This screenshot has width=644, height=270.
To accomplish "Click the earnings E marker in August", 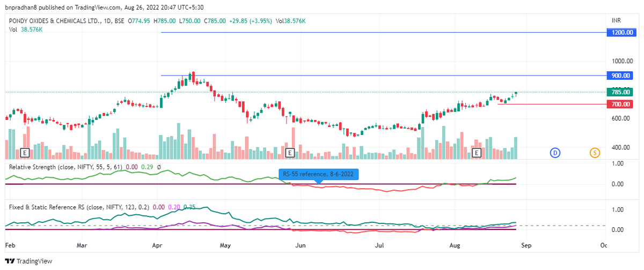I will (476, 153).
